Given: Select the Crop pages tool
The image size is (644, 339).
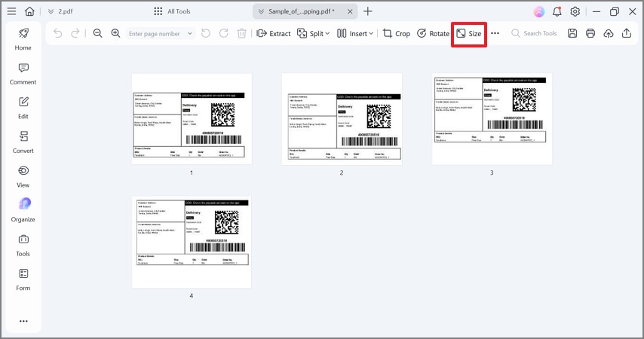Looking at the screenshot, I should [397, 33].
